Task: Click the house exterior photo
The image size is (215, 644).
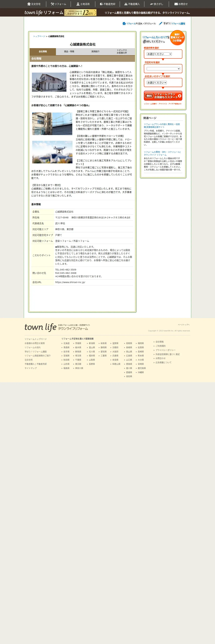Action: pos(49,82)
